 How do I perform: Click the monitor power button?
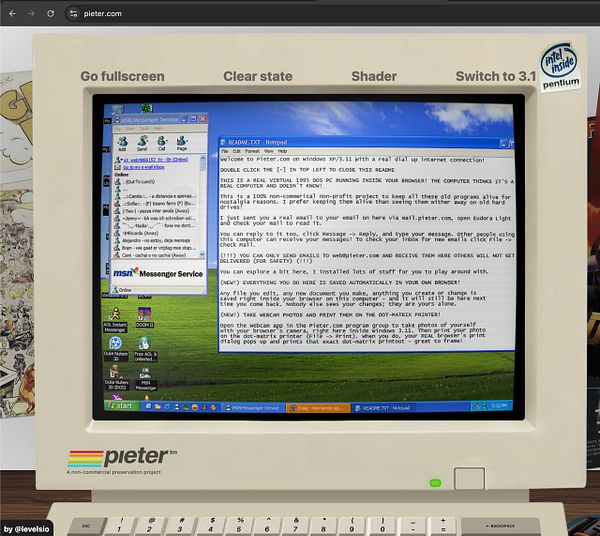470,478
